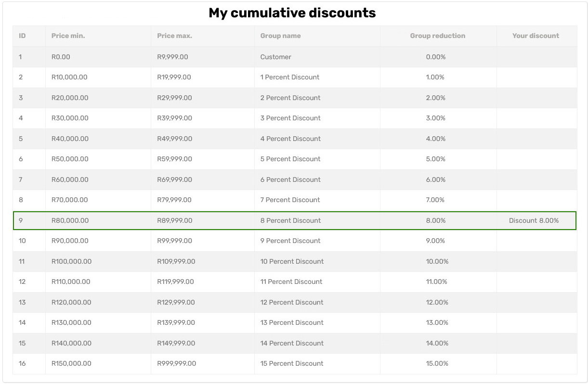Click the 10.00% reduction value
The width and height of the screenshot is (588, 384).
click(437, 261)
